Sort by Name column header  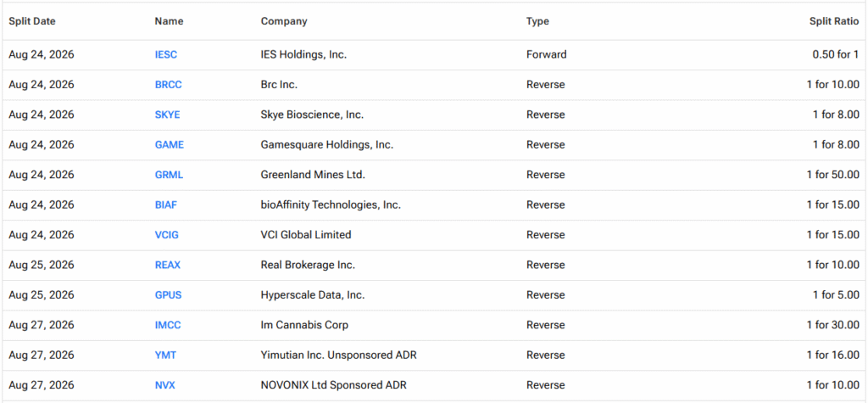(169, 21)
